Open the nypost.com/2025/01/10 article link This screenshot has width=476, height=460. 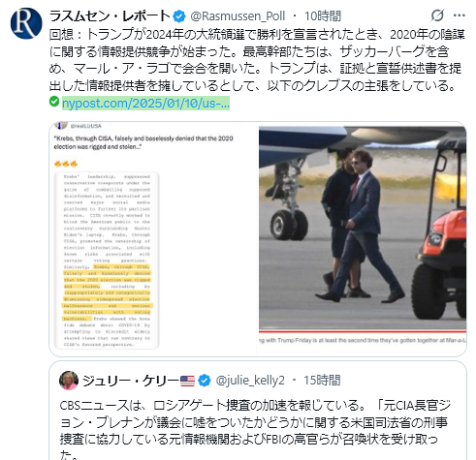click(145, 104)
